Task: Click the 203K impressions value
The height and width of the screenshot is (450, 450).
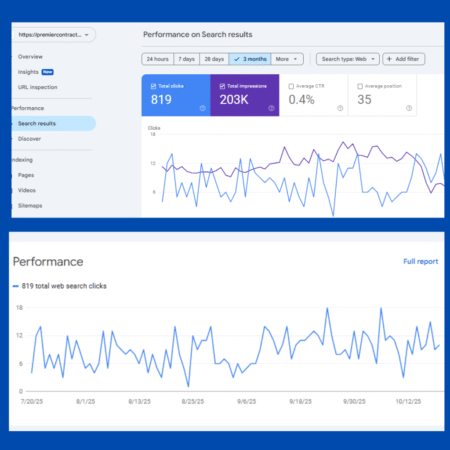Action: coord(234,99)
